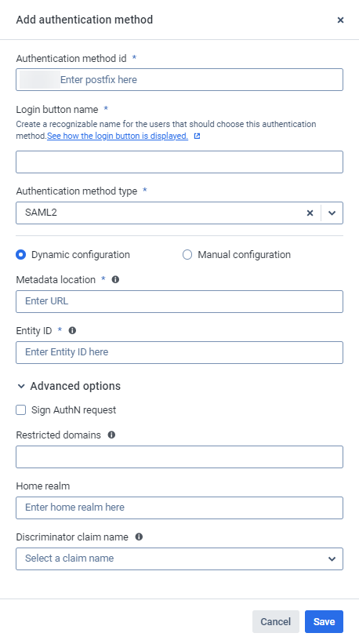Image resolution: width=359 pixels, height=644 pixels.
Task: Focus the Login button name text box
Action: [x=179, y=162]
